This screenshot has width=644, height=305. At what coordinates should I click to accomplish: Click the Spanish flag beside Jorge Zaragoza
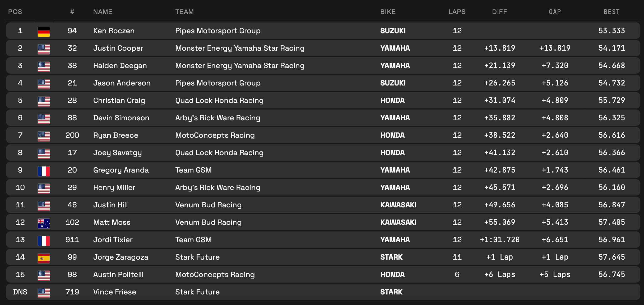44,258
